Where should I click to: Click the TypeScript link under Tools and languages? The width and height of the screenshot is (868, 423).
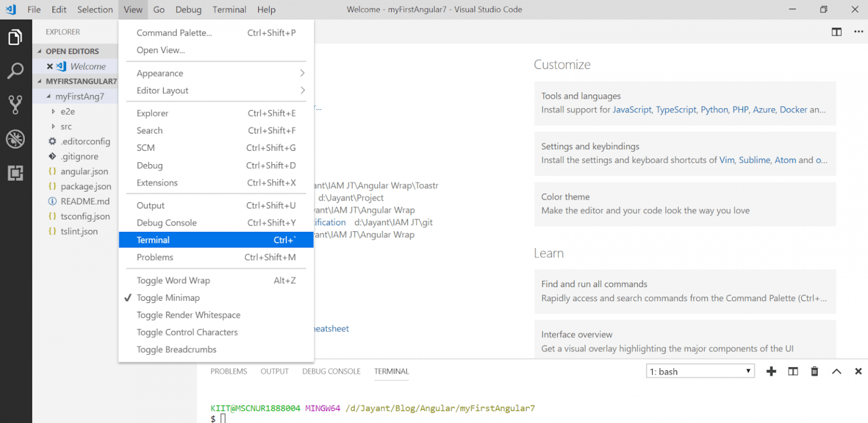(676, 110)
